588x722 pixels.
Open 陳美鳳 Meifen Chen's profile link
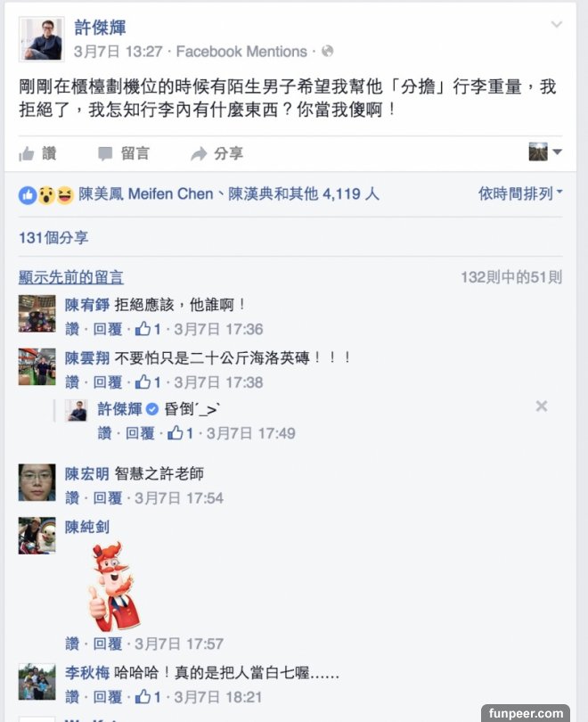point(146,193)
